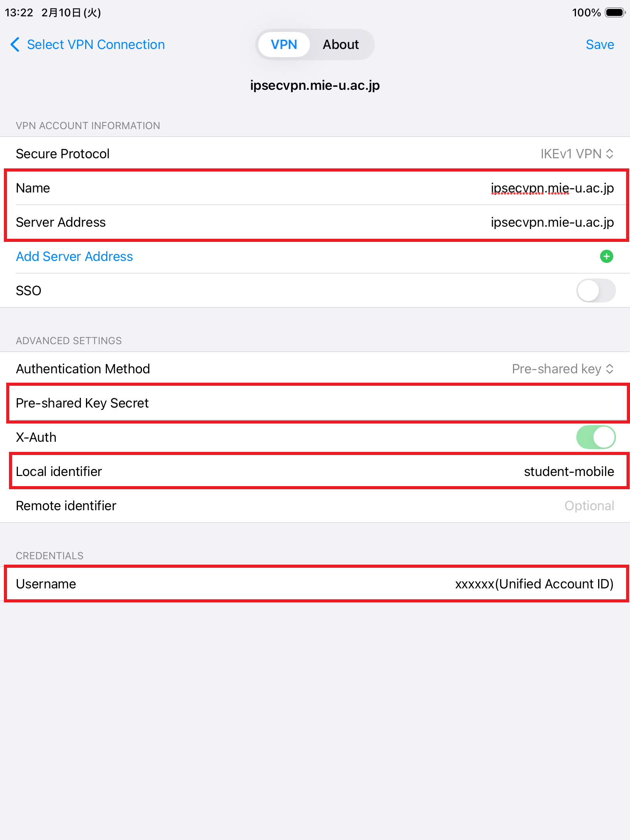Switch to the About tab
The height and width of the screenshot is (840, 630).
(341, 45)
